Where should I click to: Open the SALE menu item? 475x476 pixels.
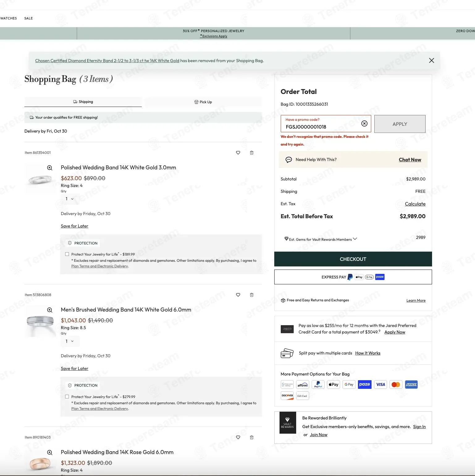[x=28, y=18]
